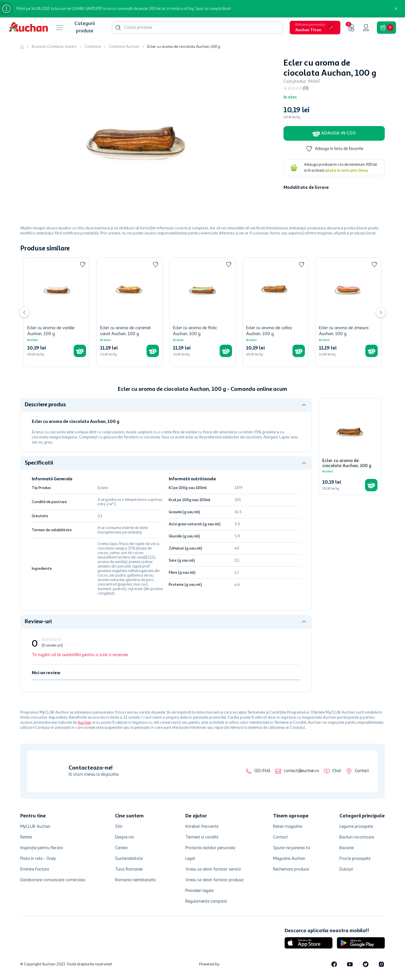
Task: Open the user account icon
Action: tap(366, 27)
